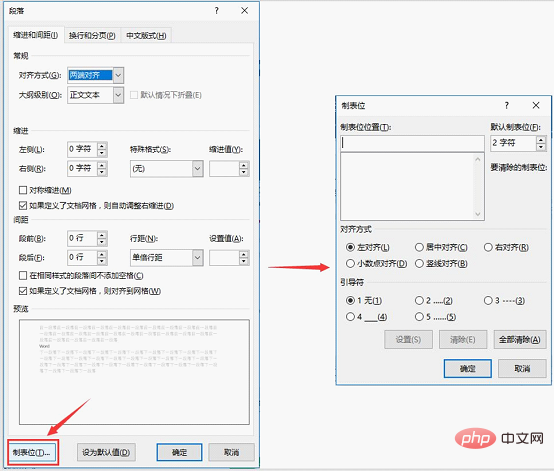554x471 pixels.
Task: Click the 段前 value field
Action: click(x=82, y=239)
